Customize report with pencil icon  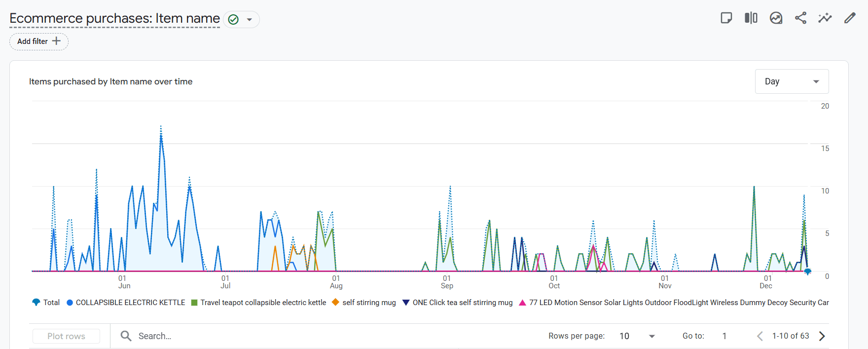849,18
